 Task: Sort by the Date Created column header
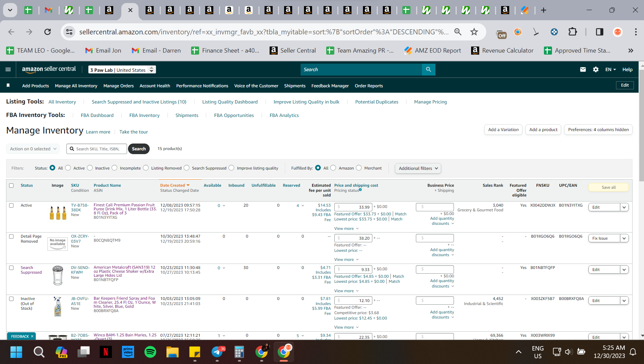pos(175,185)
